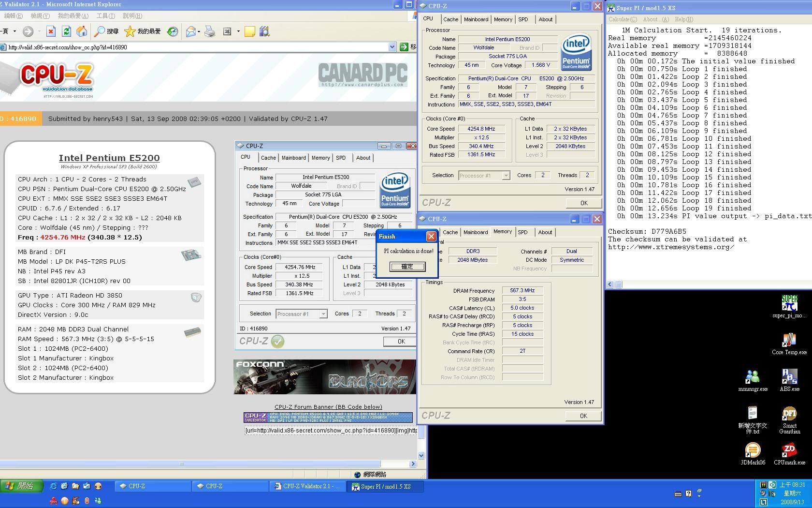Viewport: 812px width, 508px height.
Task: Open the Edit button dropdown arrow in IE
Action: (x=238, y=31)
